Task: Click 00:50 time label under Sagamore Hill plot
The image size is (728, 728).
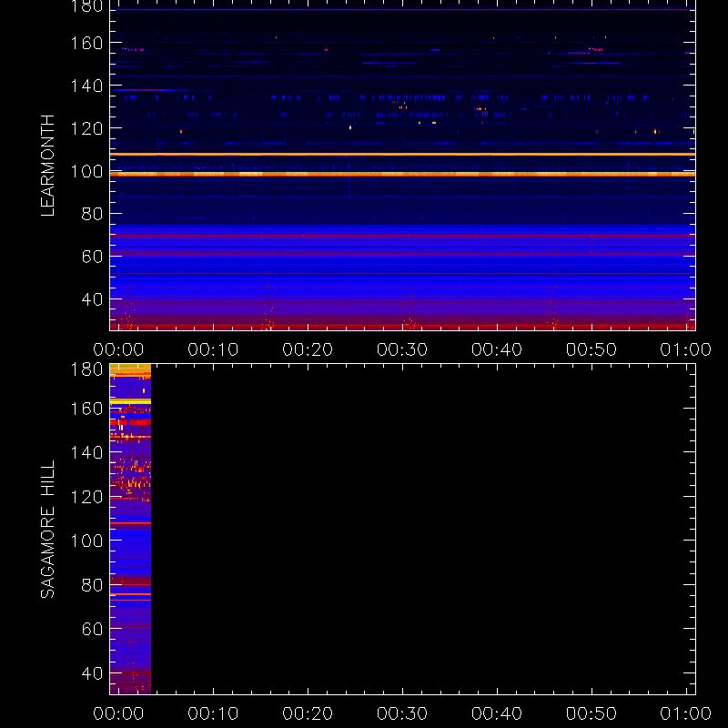Action: [x=591, y=713]
